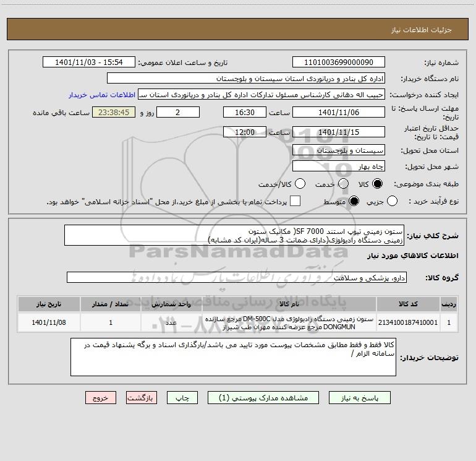Image resolution: width=476 pixels, height=461 pixels.
Task: Toggle the treasury documents payment checkbox
Action: click(x=295, y=201)
